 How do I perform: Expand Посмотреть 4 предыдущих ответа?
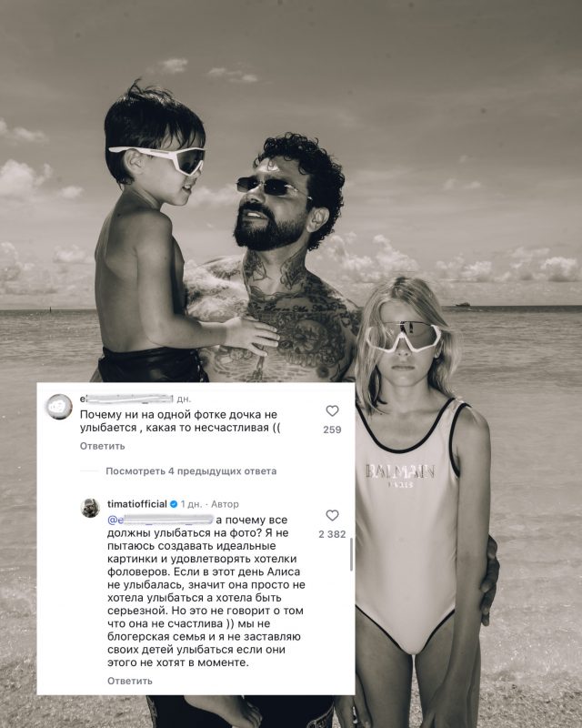coord(191,471)
